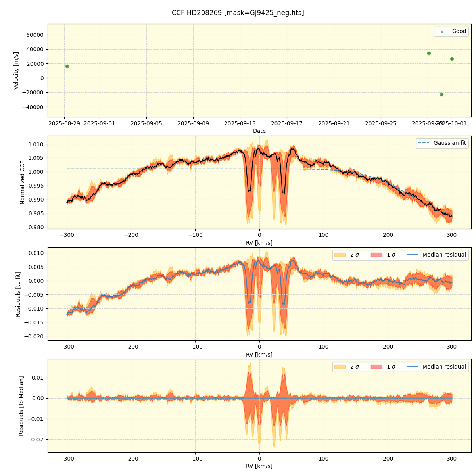
Task: Click the dashed Gaussian fit legend line
Action: [424, 143]
